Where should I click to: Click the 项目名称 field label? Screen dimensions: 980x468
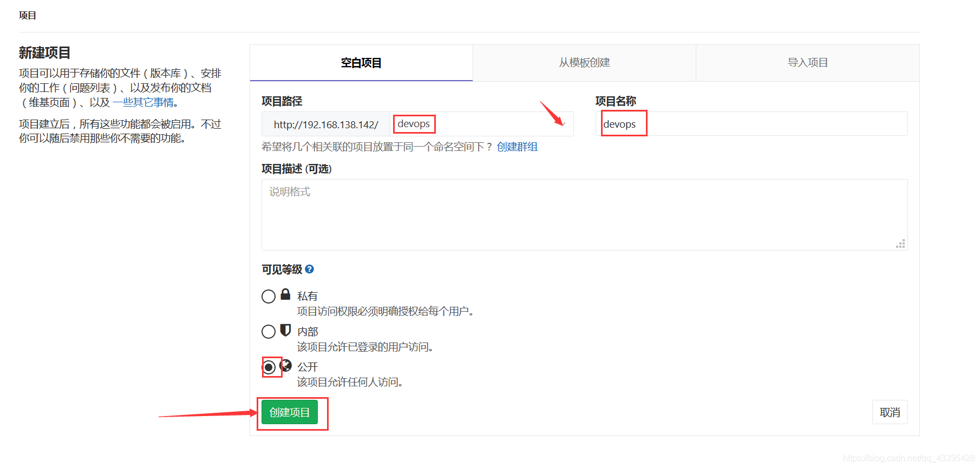click(616, 101)
